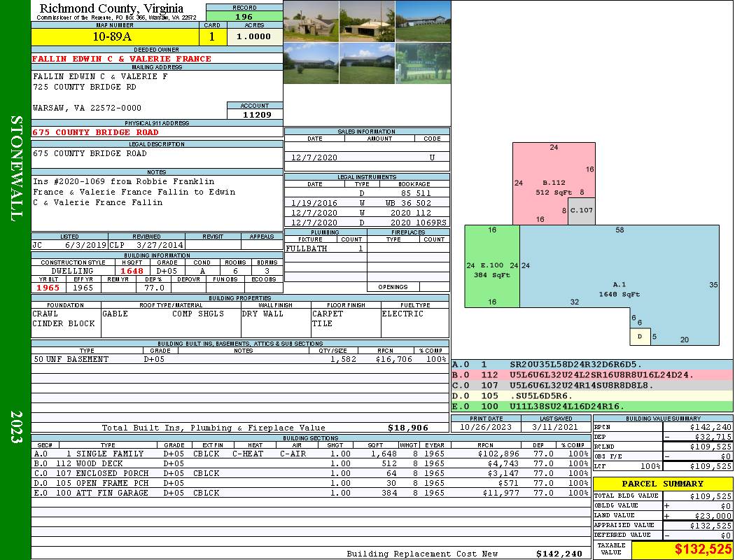This screenshot has height=560, width=735.
Task: Click the CRAWL foundation entry
Action: pos(45,314)
